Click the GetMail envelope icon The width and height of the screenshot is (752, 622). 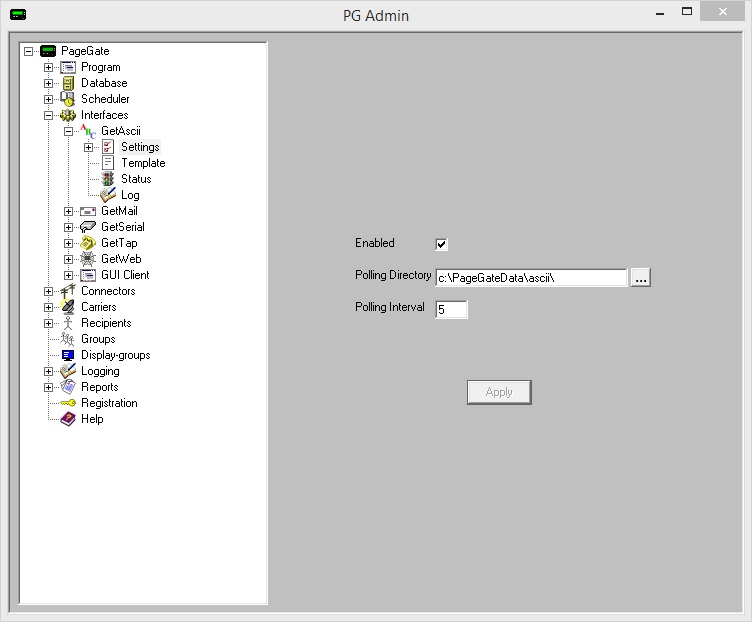click(x=88, y=211)
